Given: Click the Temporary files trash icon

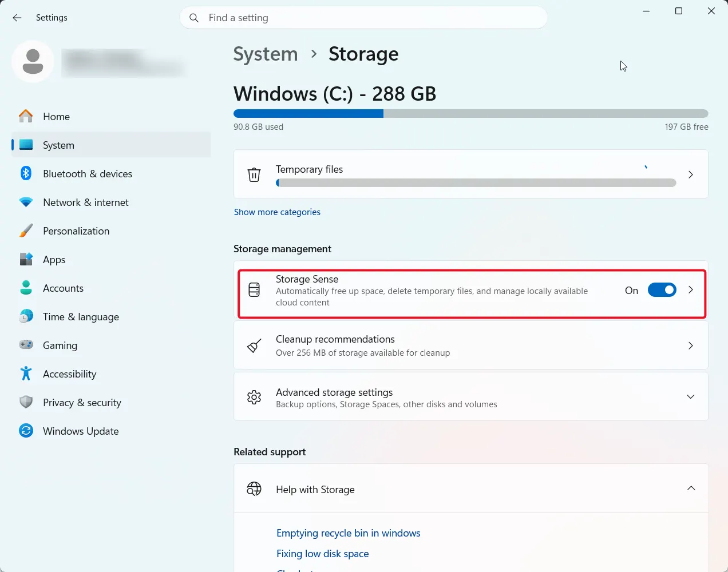Looking at the screenshot, I should [254, 174].
